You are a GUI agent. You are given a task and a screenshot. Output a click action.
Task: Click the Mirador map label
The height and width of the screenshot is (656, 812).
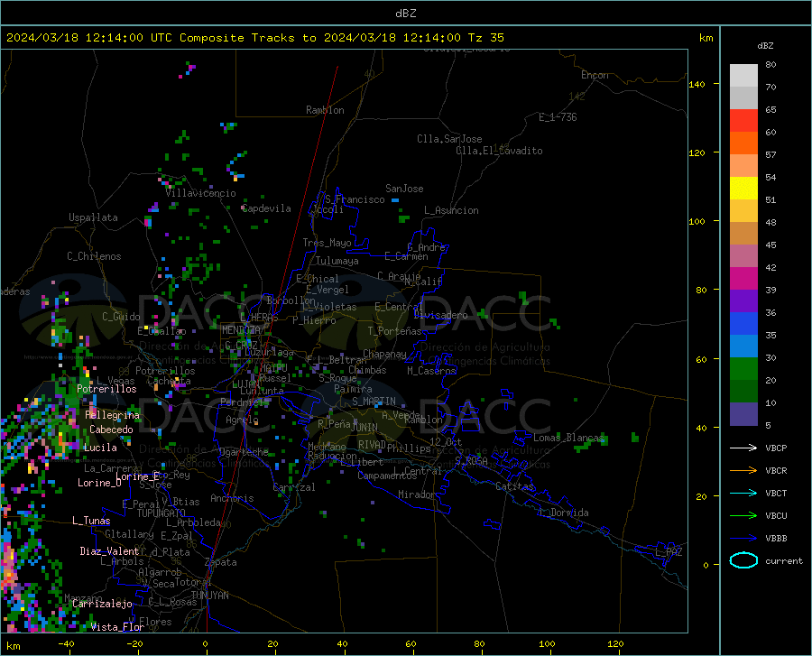417,494
